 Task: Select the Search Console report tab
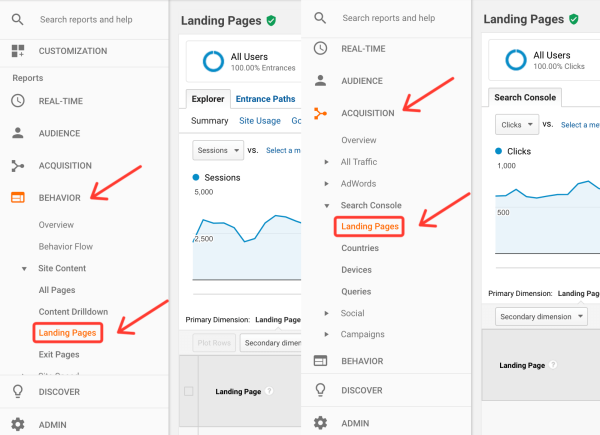pos(525,97)
